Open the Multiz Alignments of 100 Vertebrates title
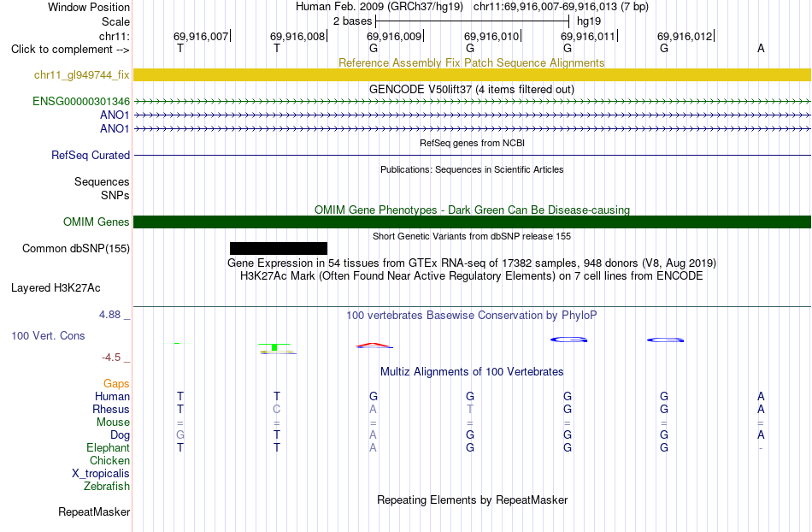This screenshot has width=812, height=532. 472,371
